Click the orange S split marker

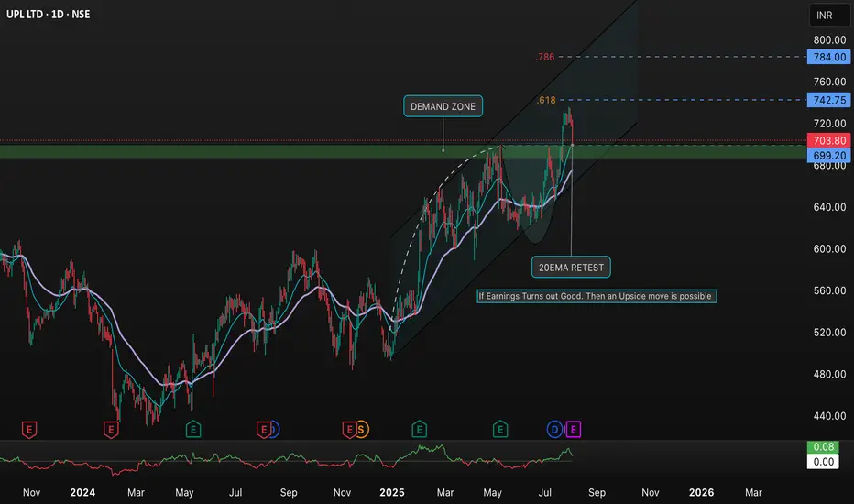361,430
